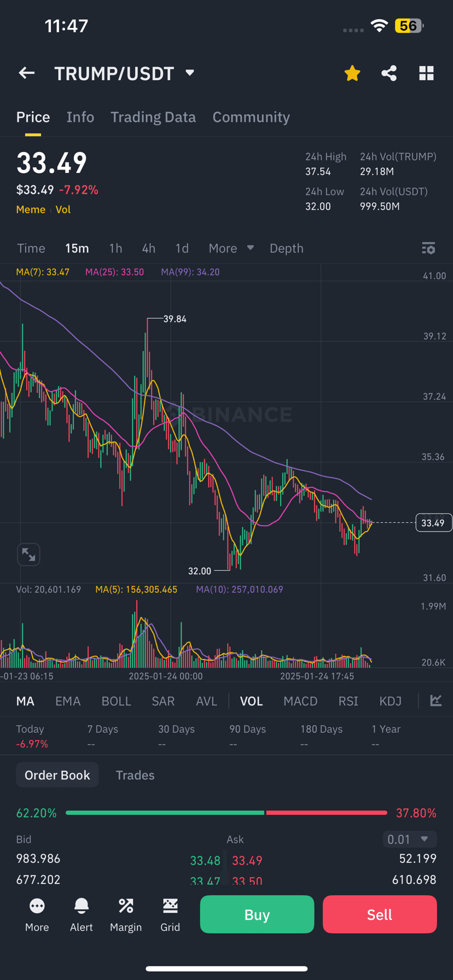Tap the back arrow icon
Viewport: 453px width, 980px height.
26,73
